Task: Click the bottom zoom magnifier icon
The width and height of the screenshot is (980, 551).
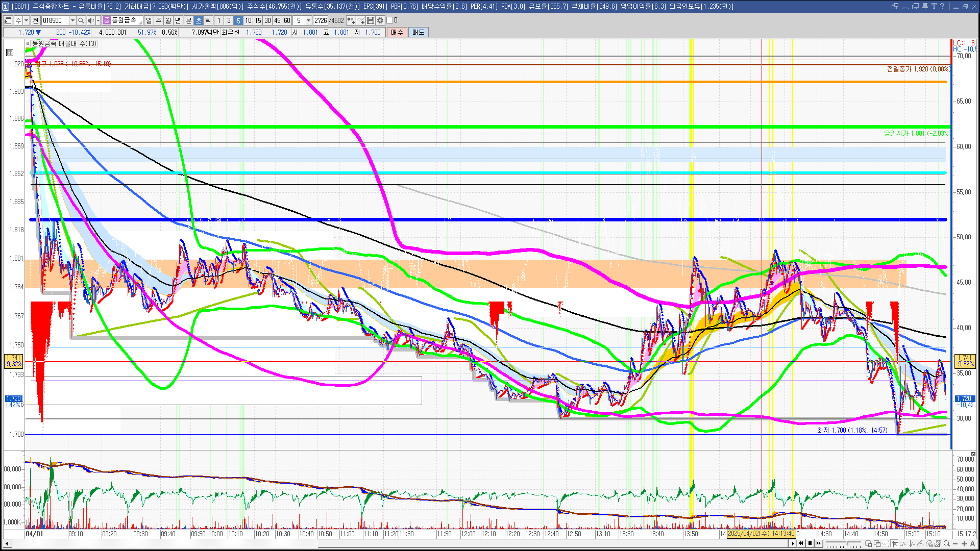Action: tap(947, 543)
